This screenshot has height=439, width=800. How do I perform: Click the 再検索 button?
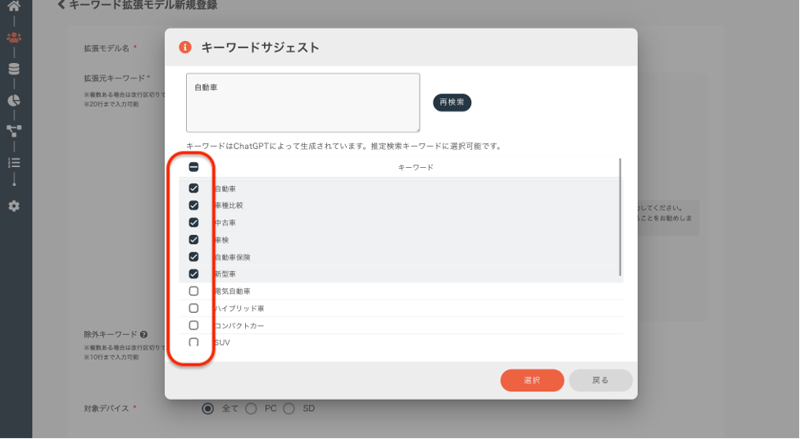tap(452, 102)
